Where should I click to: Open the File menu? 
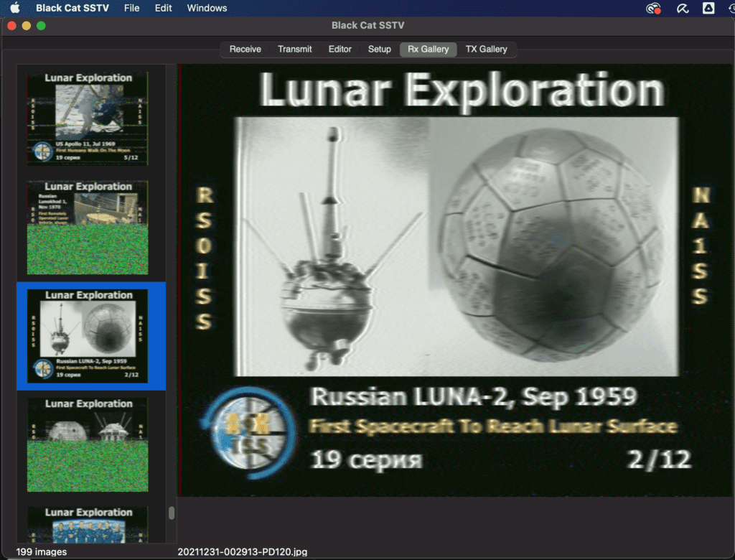(x=131, y=9)
